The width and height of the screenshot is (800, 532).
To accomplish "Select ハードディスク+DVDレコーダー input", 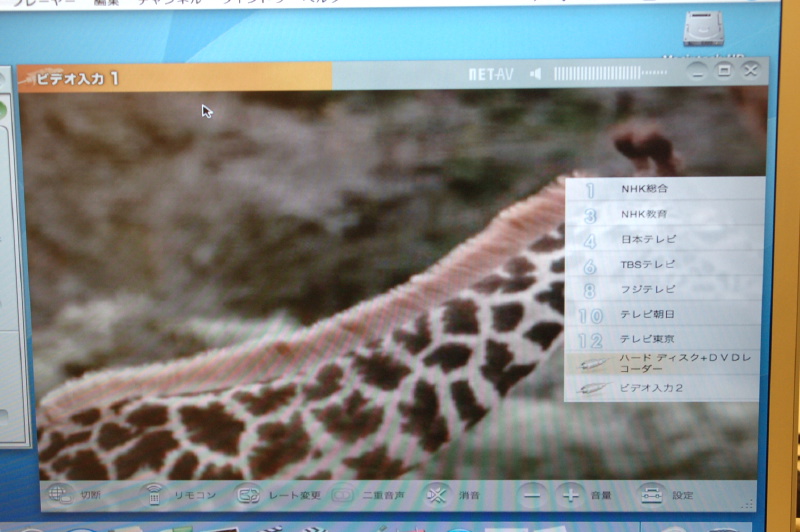I will (x=664, y=363).
